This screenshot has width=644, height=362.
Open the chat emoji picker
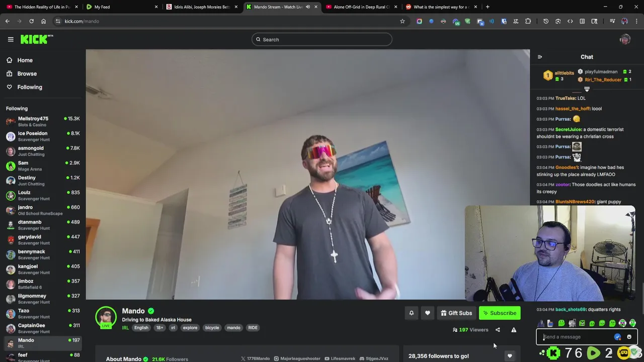click(629, 337)
